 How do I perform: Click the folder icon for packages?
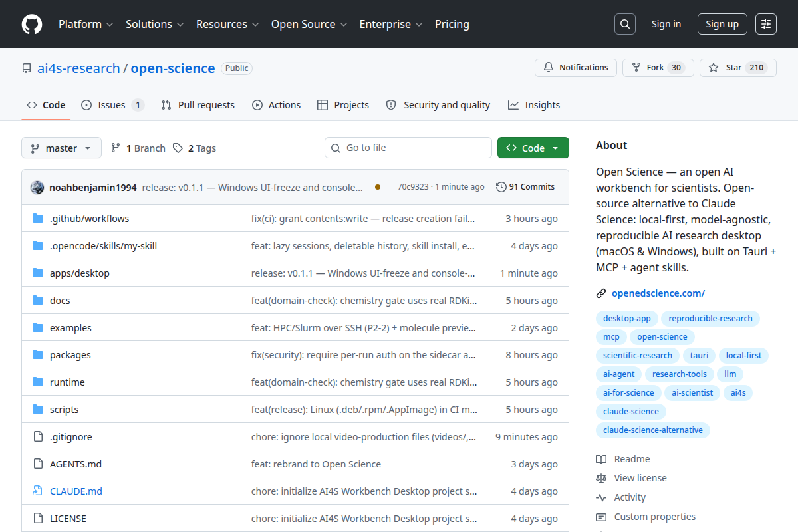[x=38, y=355]
